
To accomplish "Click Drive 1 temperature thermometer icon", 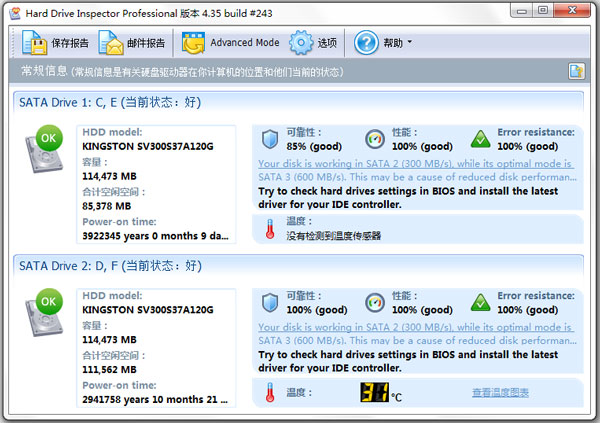I will (269, 229).
